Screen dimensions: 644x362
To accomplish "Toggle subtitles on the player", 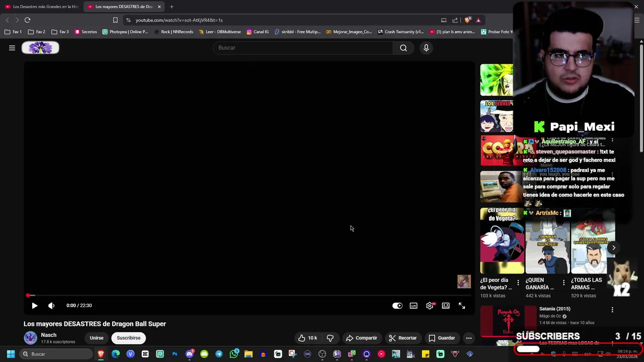I will tap(414, 306).
